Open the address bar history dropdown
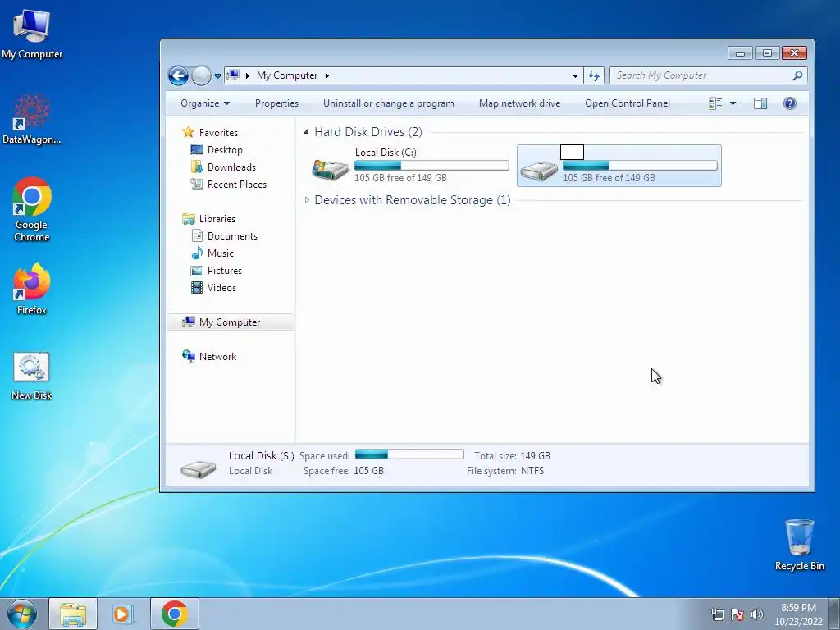The image size is (840, 630). [575, 75]
